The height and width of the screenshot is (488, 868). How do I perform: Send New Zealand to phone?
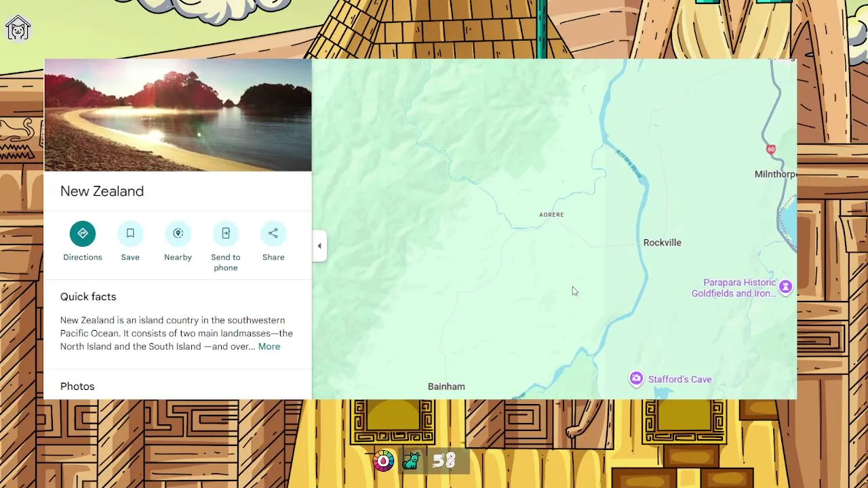[225, 234]
